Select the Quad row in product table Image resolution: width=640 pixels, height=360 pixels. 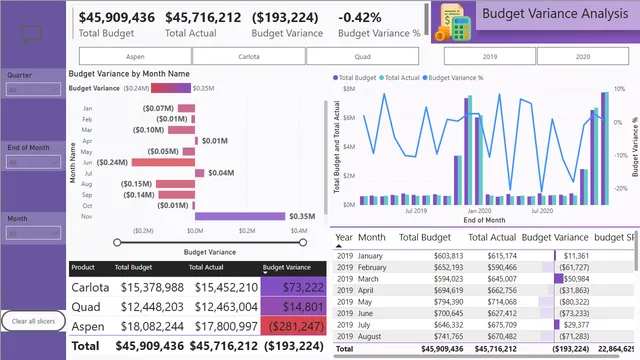[198, 307]
